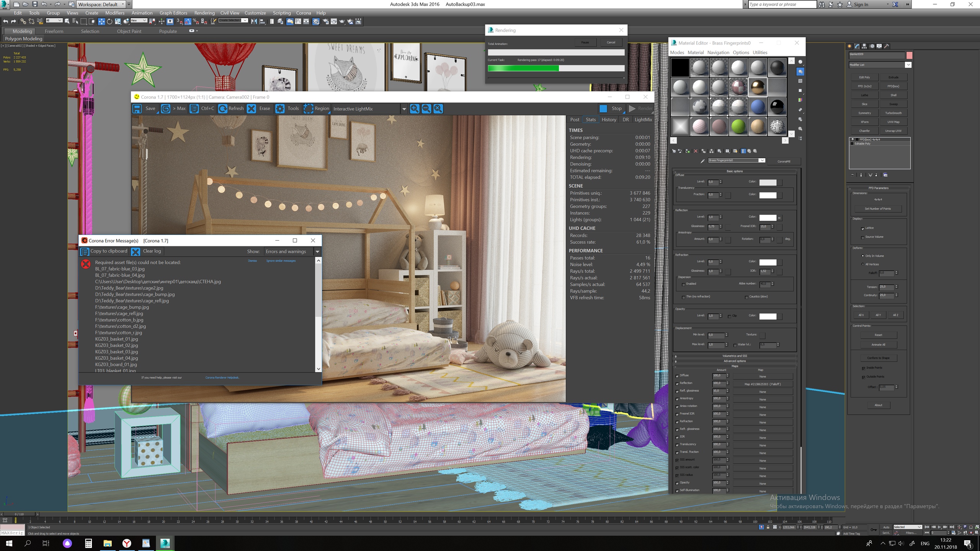
Task: Enable Reflection checkbox in material editor
Action: 678,384
